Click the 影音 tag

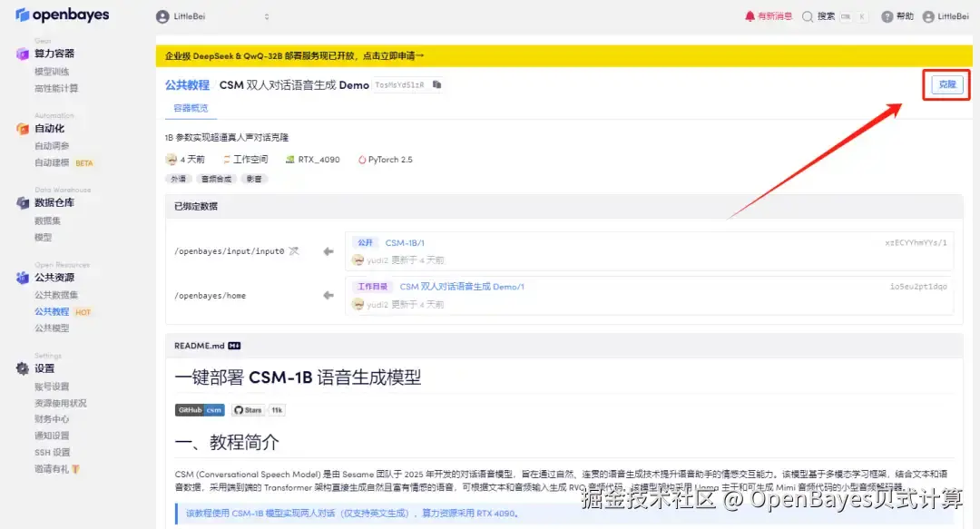click(x=254, y=179)
